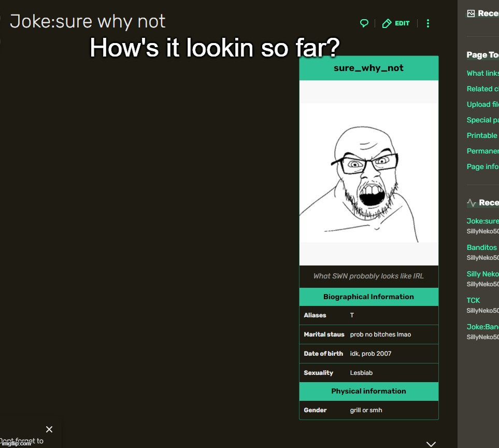
Task: Click the 'grill or smh' gender value
Action: [366, 411]
